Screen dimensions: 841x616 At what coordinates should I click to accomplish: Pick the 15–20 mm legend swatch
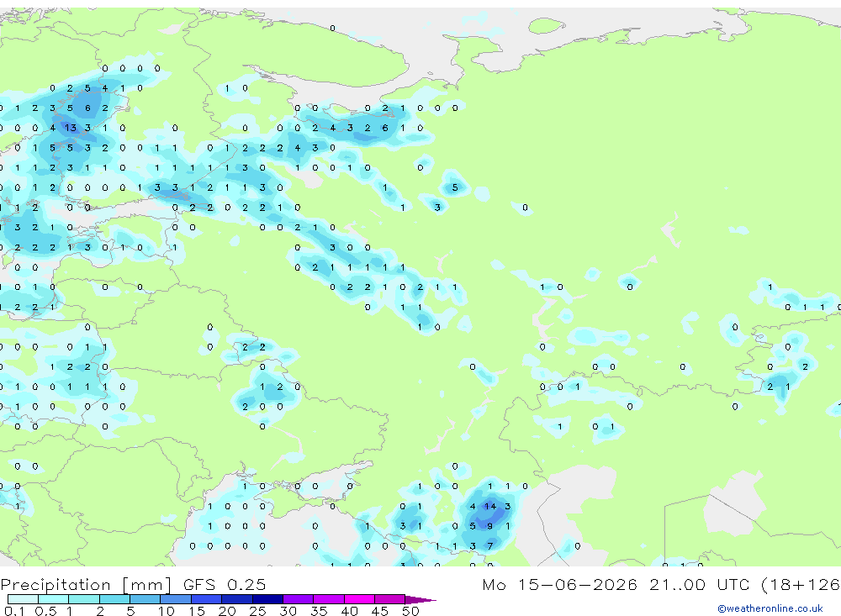pyautogui.click(x=207, y=599)
